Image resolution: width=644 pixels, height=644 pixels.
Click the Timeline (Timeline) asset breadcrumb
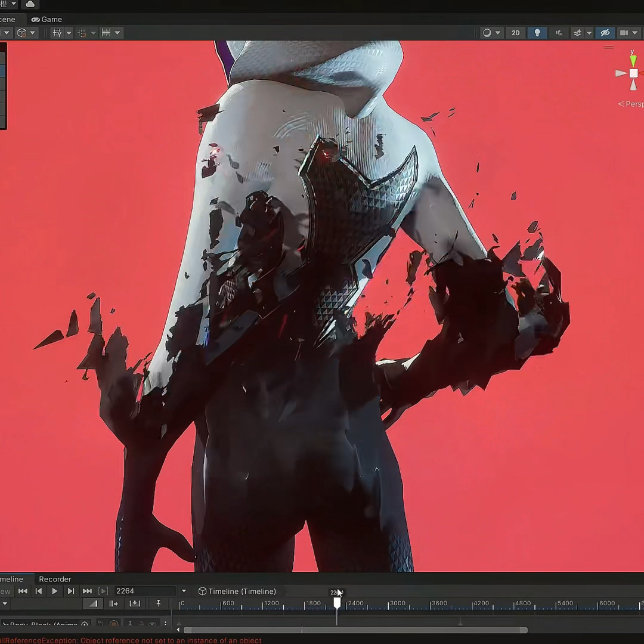click(237, 591)
